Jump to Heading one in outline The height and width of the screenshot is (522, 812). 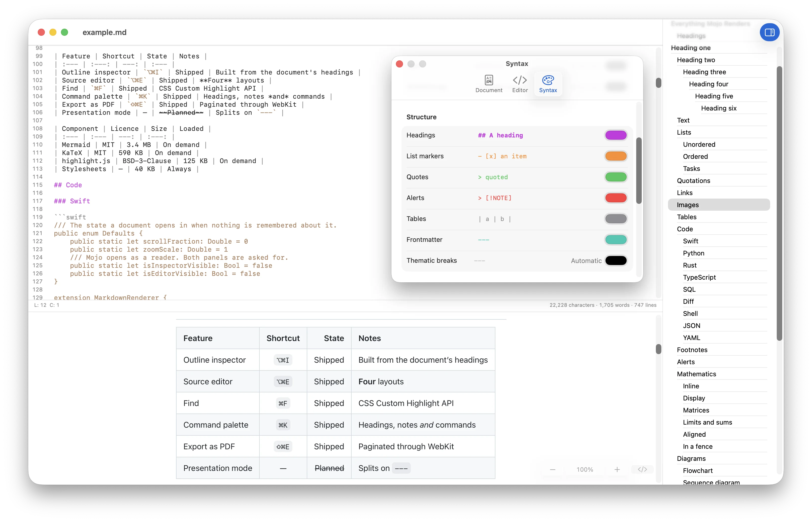[691, 48]
